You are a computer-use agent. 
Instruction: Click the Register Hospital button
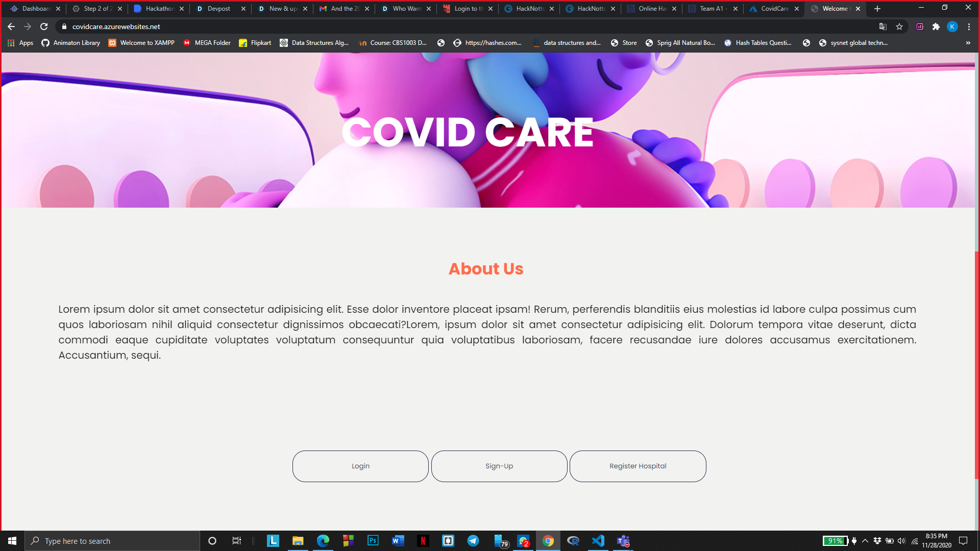[638, 466]
